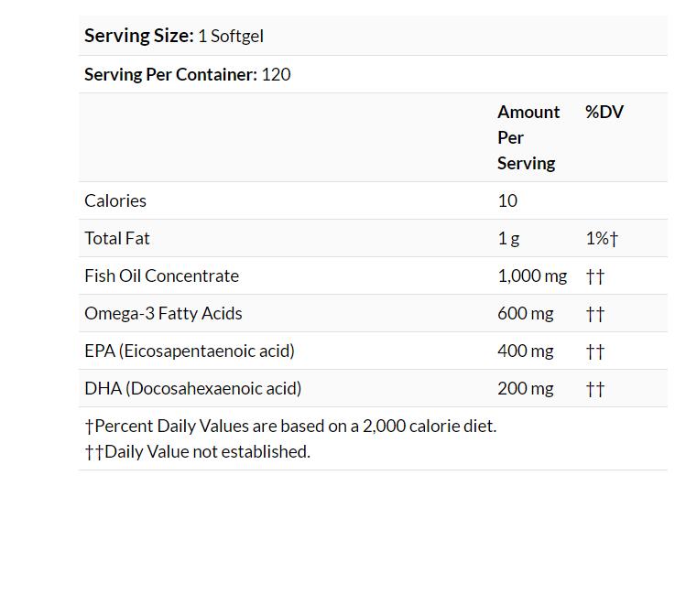Select the "Omega-3 Fatty Acids" row label
Screen dimensions: 675x616
[x=163, y=313]
